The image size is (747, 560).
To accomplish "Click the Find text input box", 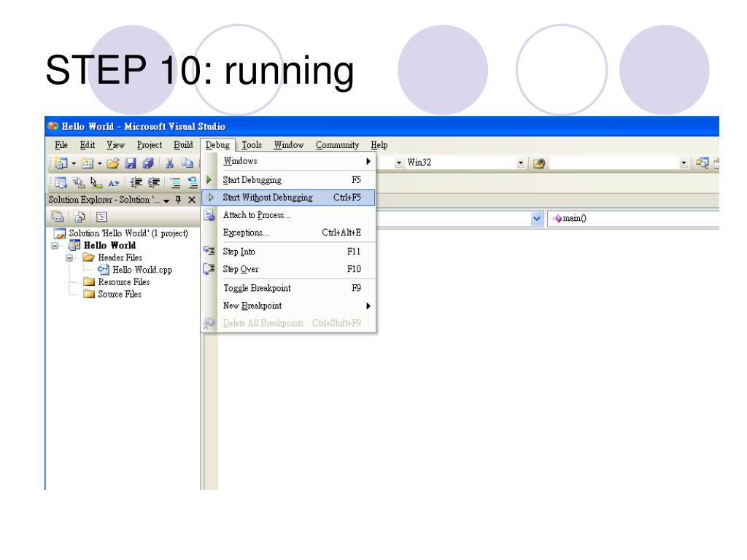I will coord(614,163).
